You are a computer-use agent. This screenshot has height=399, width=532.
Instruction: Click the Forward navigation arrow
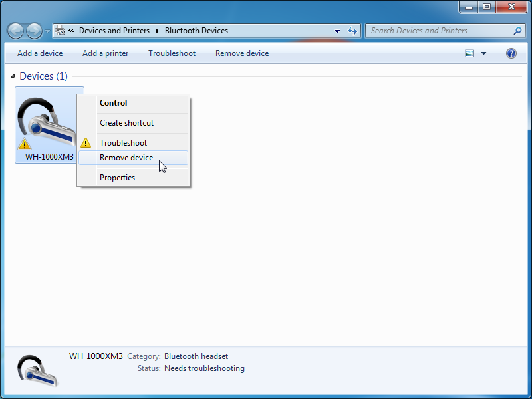coord(35,31)
